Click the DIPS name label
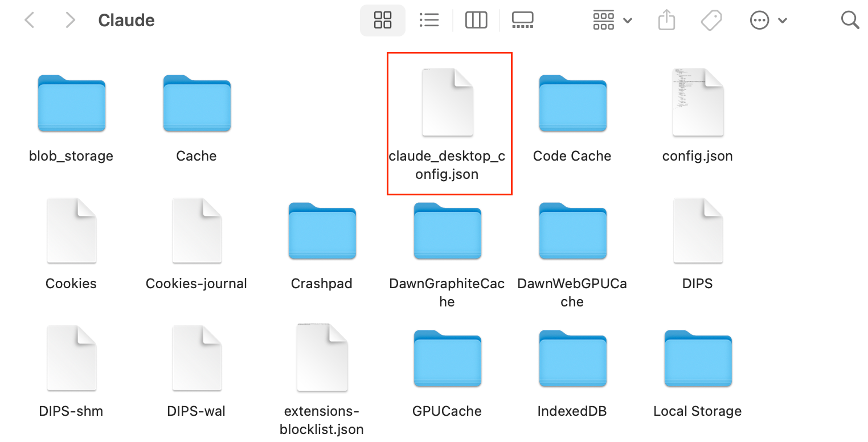 pos(698,284)
